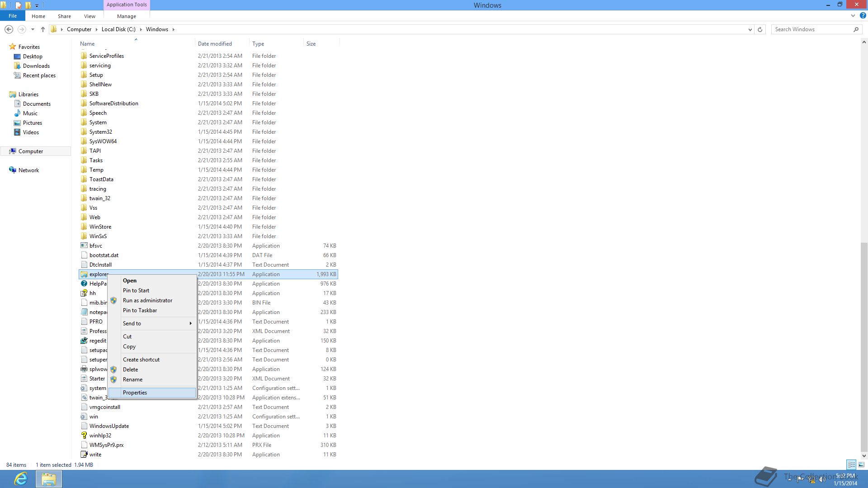The image size is (868, 488).
Task: Open Quick Access Toolbar customize dropdown
Action: point(37,5)
